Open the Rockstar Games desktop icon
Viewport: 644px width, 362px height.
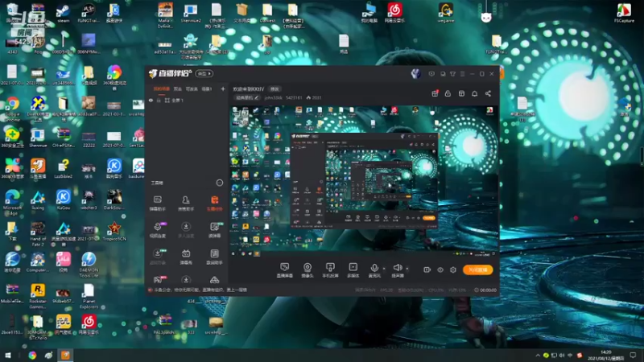(38, 296)
